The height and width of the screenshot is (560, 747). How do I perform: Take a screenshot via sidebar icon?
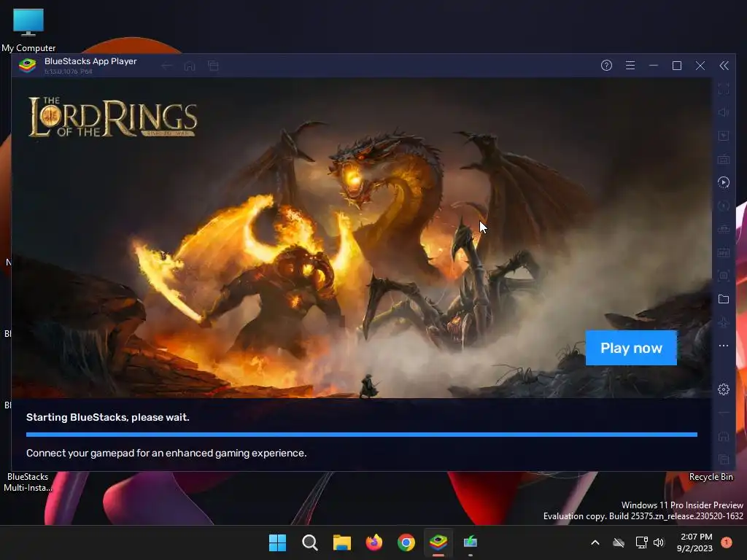tap(723, 276)
